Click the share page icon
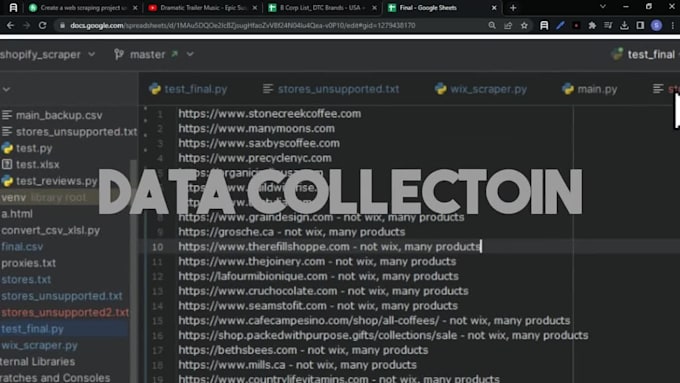 tap(508, 26)
